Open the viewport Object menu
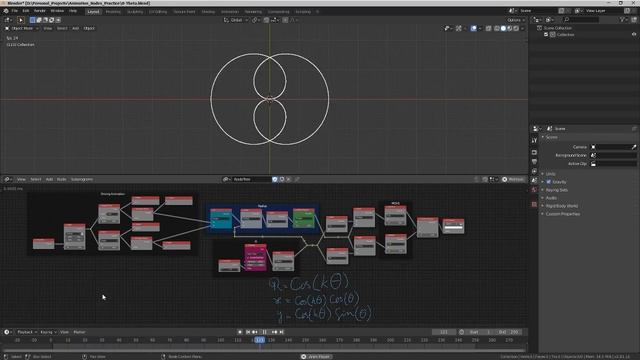This screenshot has height=360, width=640. [89, 29]
